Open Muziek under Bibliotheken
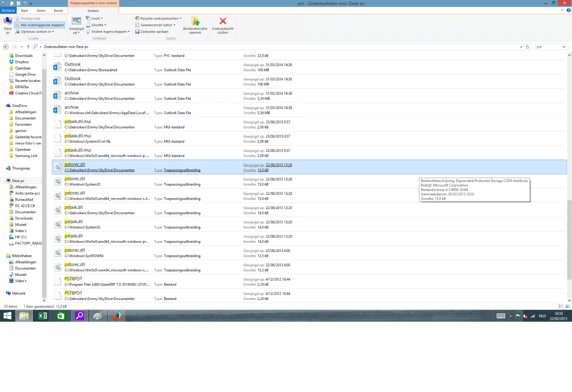The width and height of the screenshot is (572, 392). point(21,274)
